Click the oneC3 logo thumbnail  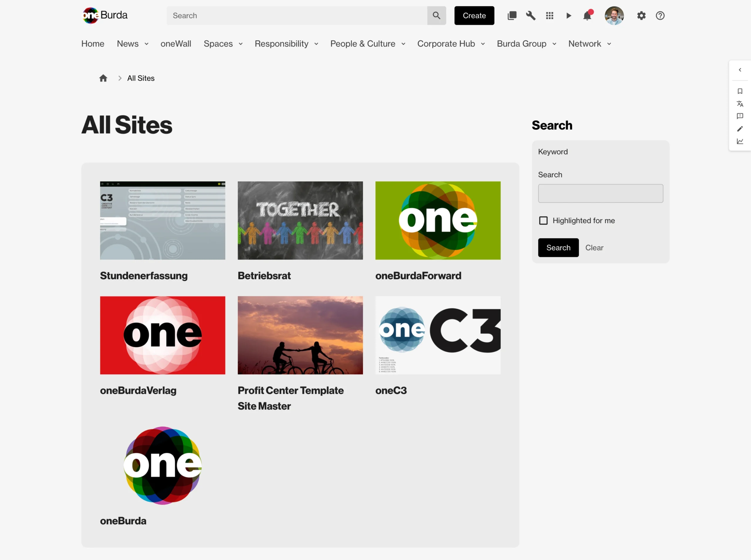coord(438,336)
